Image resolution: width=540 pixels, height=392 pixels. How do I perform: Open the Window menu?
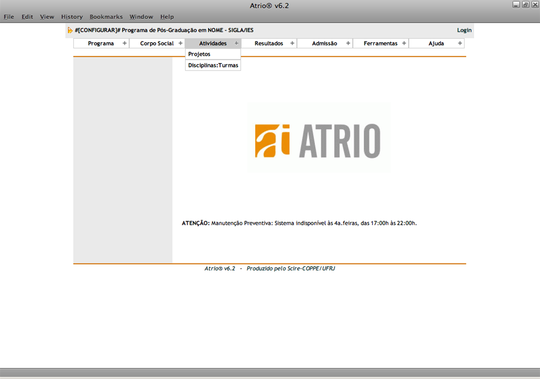coord(141,17)
